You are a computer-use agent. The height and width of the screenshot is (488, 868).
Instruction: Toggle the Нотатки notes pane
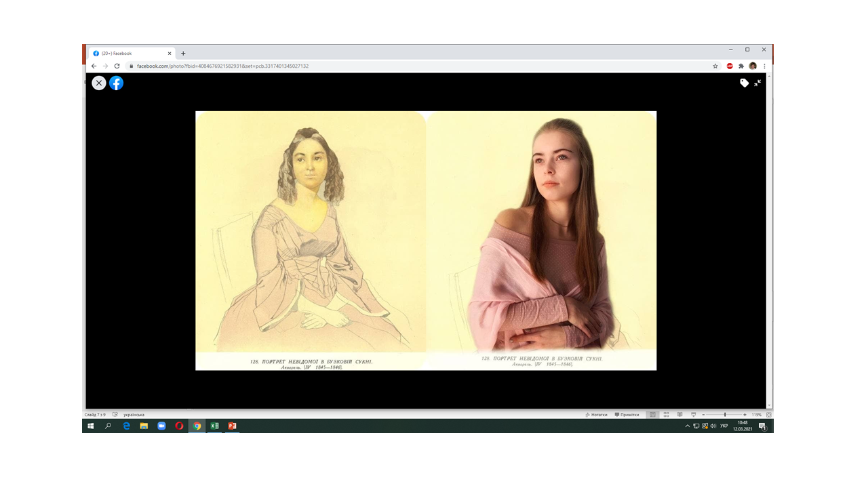pos(596,415)
